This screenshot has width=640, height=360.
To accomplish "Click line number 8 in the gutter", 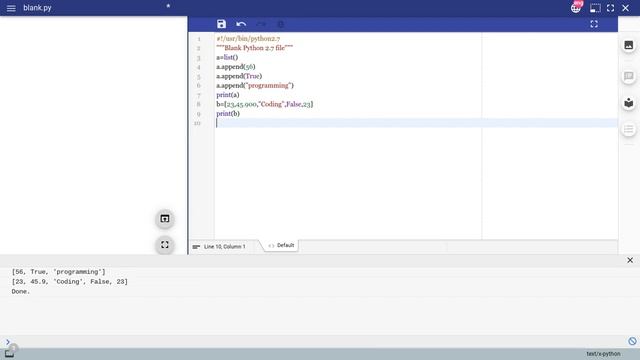I will pyautogui.click(x=199, y=104).
